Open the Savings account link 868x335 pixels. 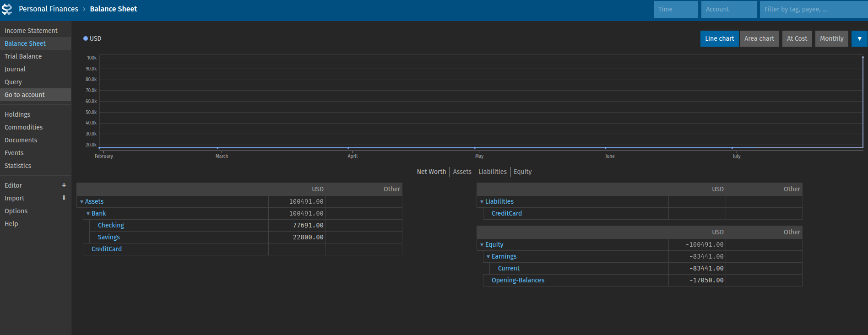point(108,237)
